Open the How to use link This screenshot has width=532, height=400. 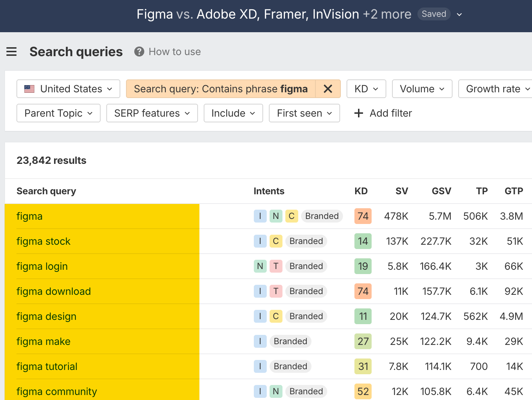tap(175, 52)
